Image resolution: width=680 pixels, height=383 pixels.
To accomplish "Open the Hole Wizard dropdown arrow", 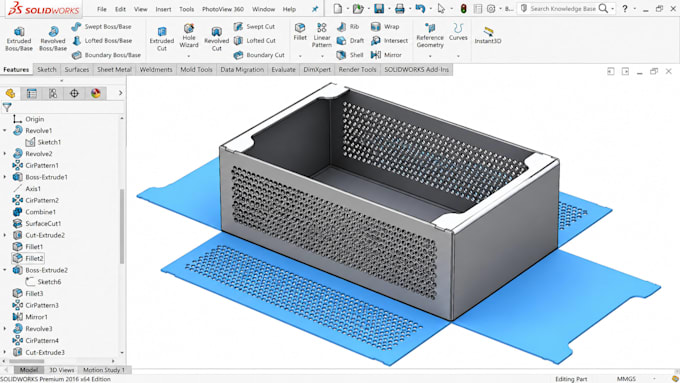I will click(189, 56).
